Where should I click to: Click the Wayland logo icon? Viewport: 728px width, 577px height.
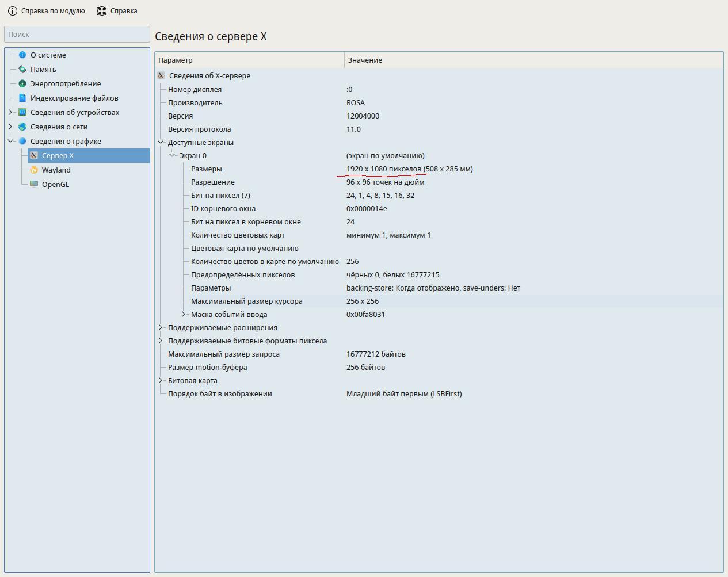click(x=34, y=170)
